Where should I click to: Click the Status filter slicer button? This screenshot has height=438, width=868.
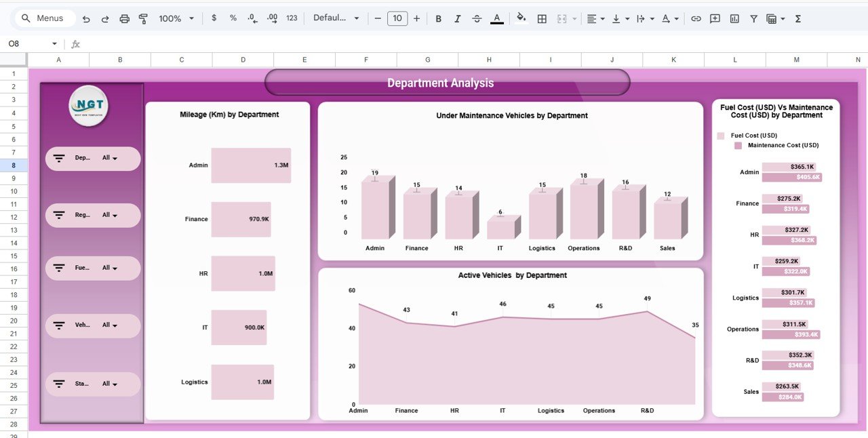93,384
